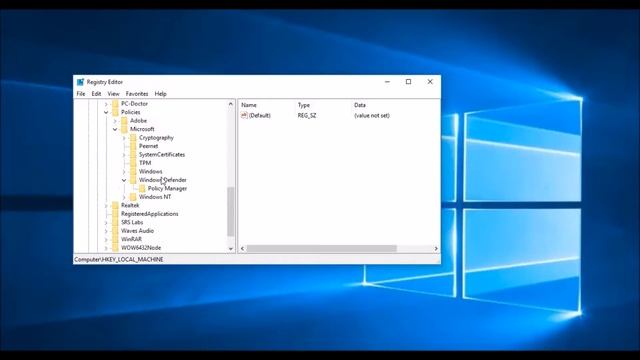
Task: Click the values pane horizontal scrollbar thumb
Action: (322, 248)
